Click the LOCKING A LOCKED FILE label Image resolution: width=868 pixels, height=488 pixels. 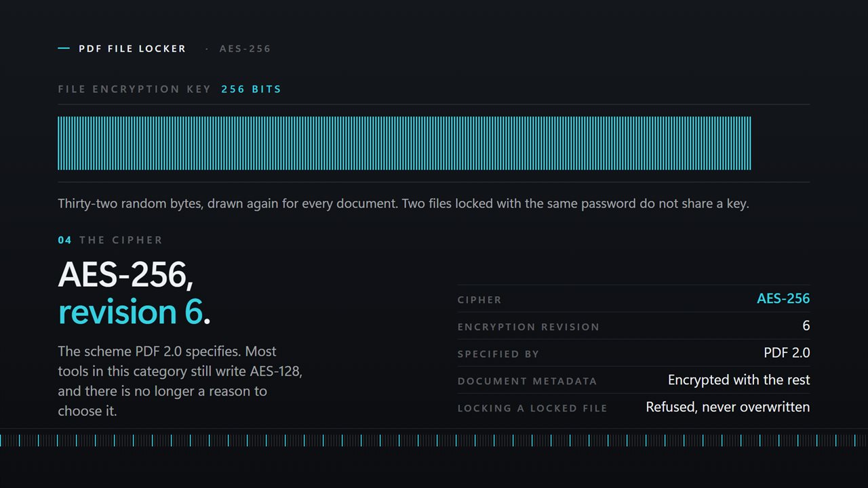[532, 408]
